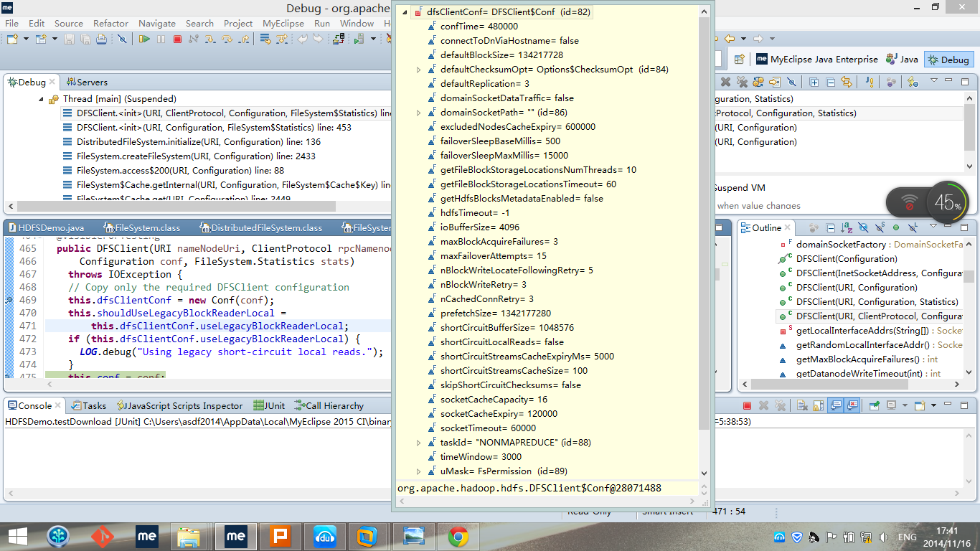Add a Java exception breakpoint

(x=869, y=82)
